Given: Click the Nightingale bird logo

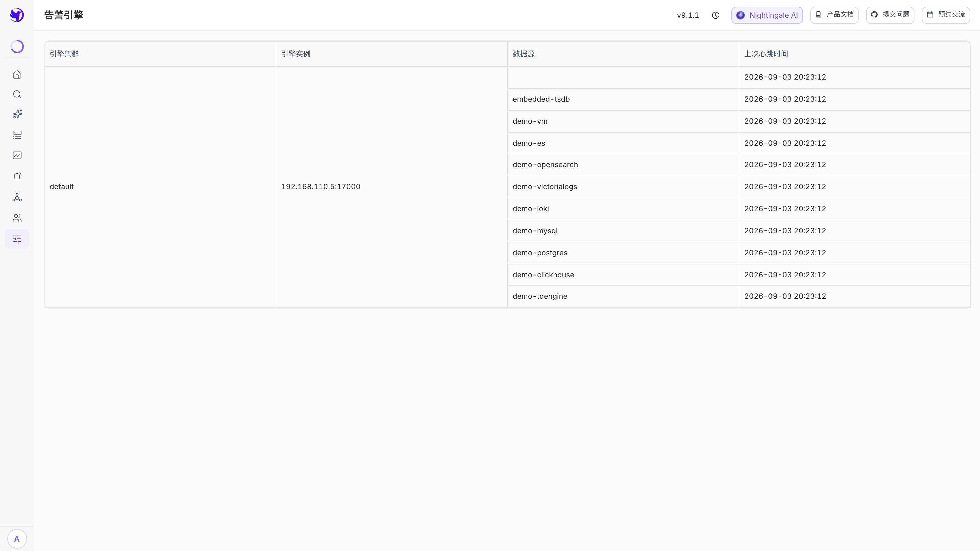Looking at the screenshot, I should point(17,15).
